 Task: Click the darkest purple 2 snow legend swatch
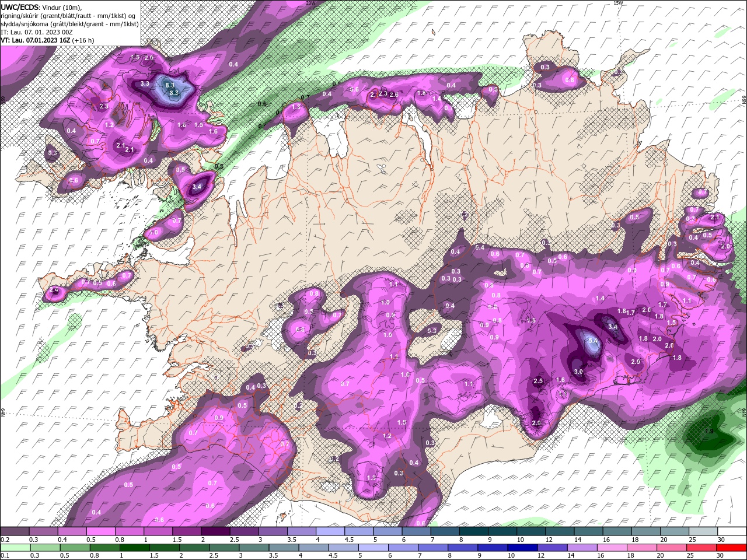point(215,531)
